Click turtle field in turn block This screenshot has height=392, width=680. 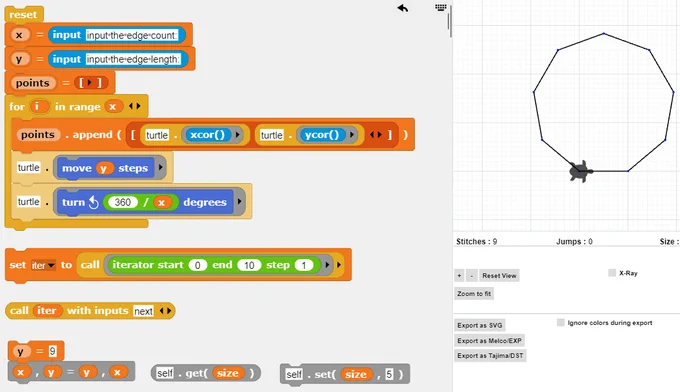(29, 202)
